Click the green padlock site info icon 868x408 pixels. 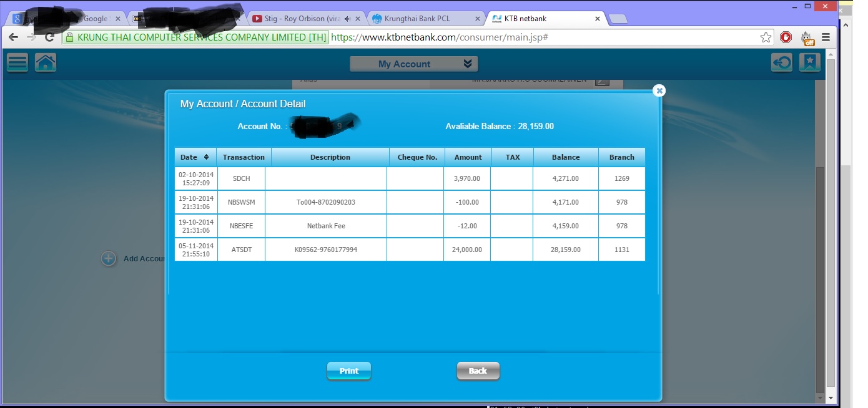tap(70, 37)
